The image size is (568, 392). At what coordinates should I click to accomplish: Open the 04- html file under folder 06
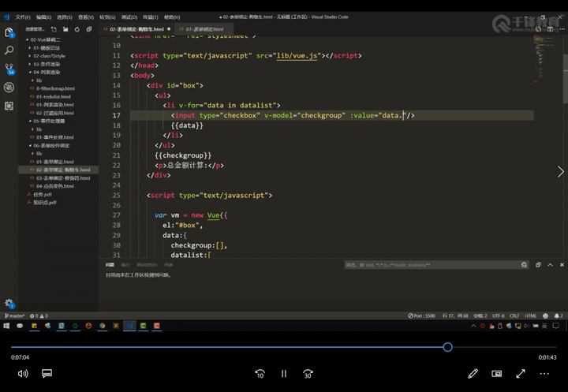tap(54, 186)
